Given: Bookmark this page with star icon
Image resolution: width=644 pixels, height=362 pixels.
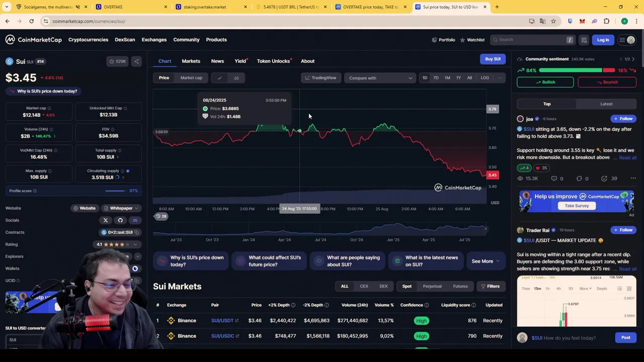Looking at the screenshot, I should [x=553, y=21].
